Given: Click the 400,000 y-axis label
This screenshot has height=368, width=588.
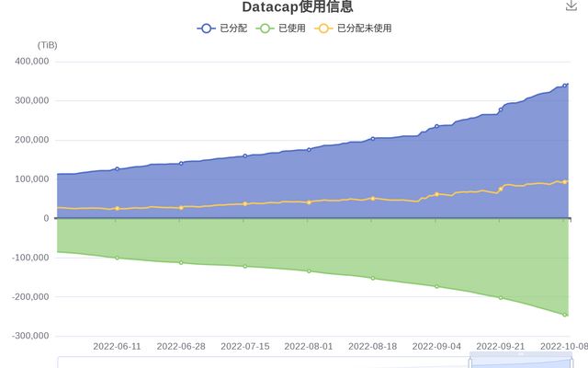Looking at the screenshot, I should (33, 62).
